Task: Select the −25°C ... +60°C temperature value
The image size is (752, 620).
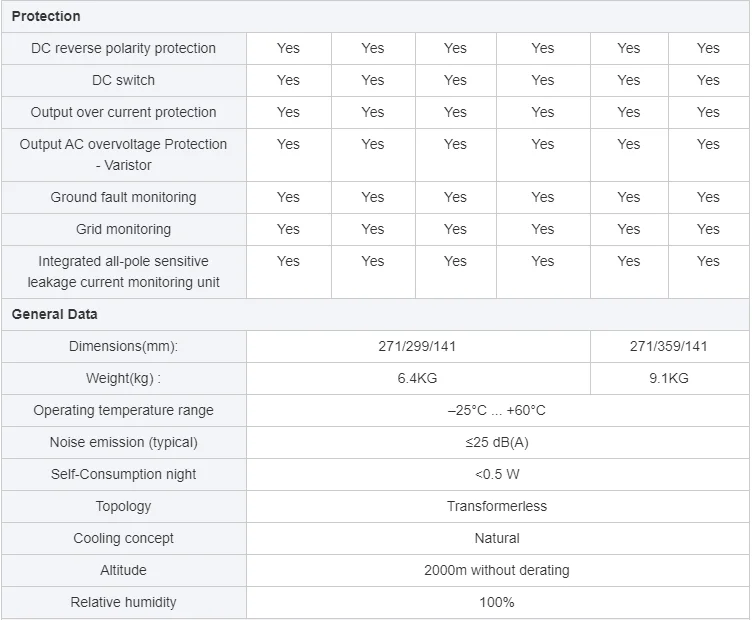Action: [496, 410]
